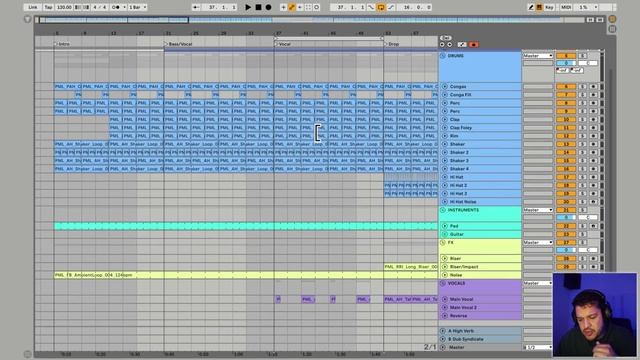Toggle the Clap track activator 10
640x360 pixels.
[x=566, y=120]
